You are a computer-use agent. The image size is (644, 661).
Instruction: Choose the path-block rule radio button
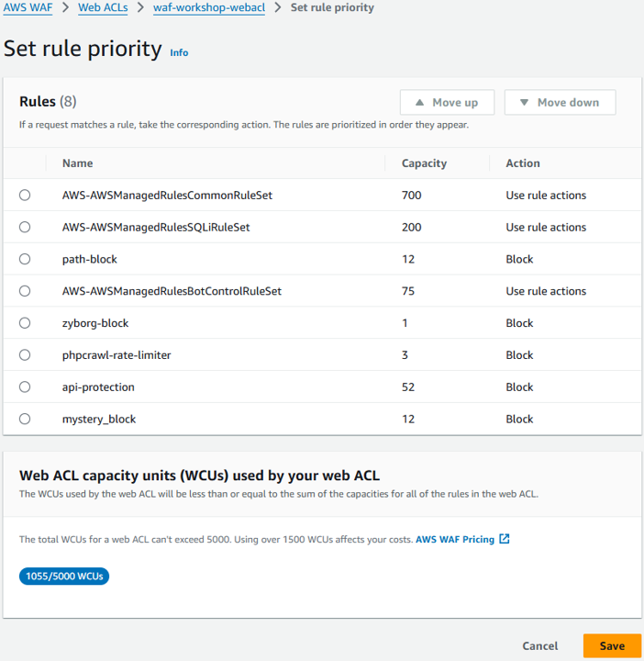[x=25, y=259]
